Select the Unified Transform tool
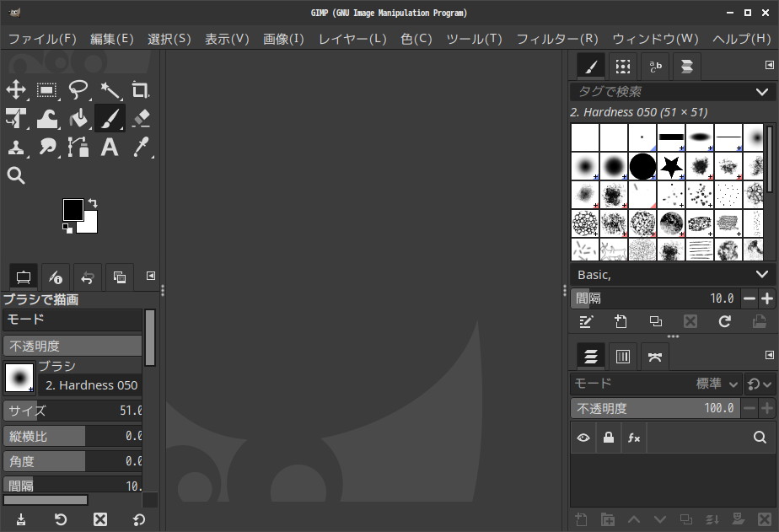Image resolution: width=779 pixels, height=532 pixels. [16, 119]
